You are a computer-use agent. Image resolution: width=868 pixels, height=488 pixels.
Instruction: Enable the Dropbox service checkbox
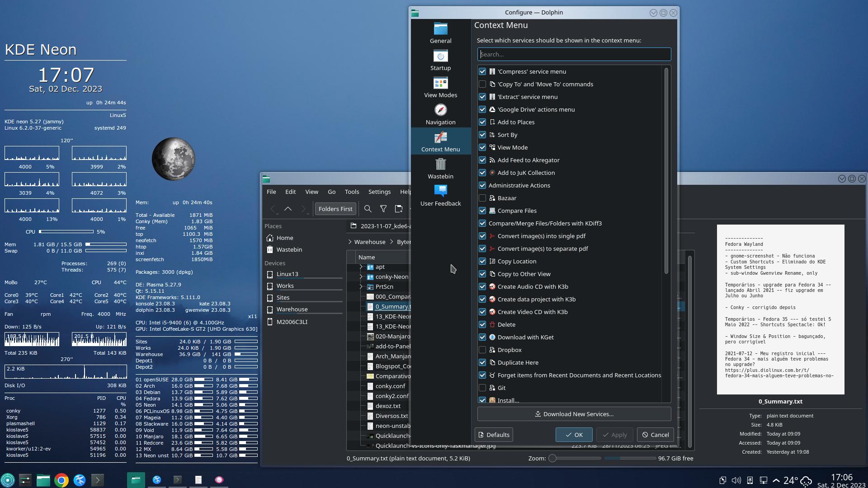coord(482,350)
